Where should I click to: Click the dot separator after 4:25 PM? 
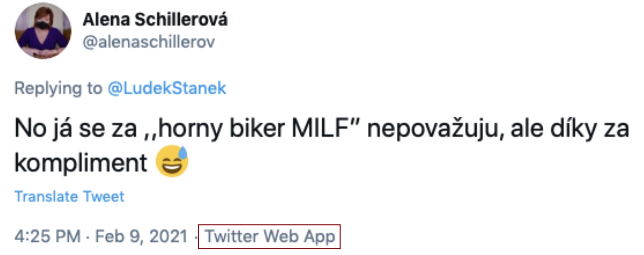(88, 237)
